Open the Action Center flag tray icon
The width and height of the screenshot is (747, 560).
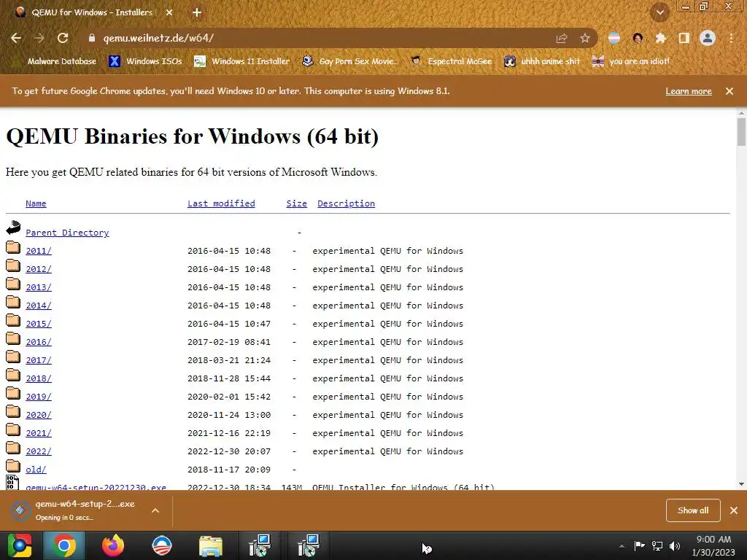pos(639,546)
